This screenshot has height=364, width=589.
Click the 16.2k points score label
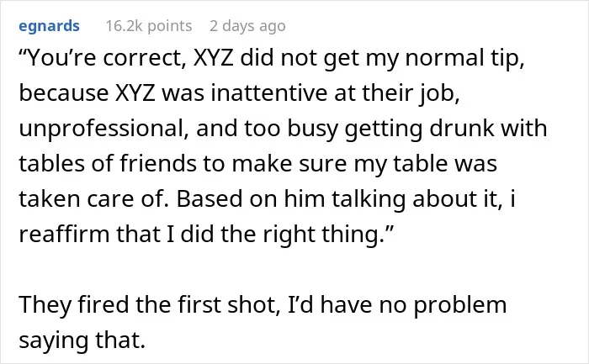149,26
